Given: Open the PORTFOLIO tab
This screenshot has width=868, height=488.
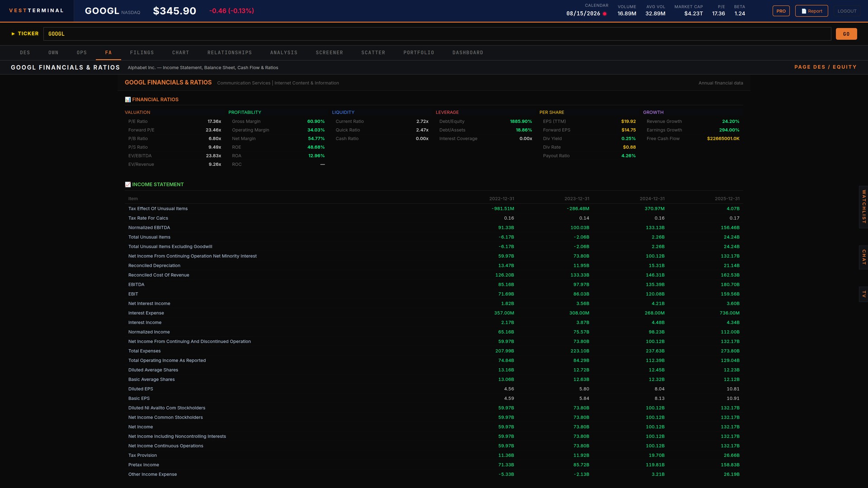Looking at the screenshot, I should click(419, 53).
